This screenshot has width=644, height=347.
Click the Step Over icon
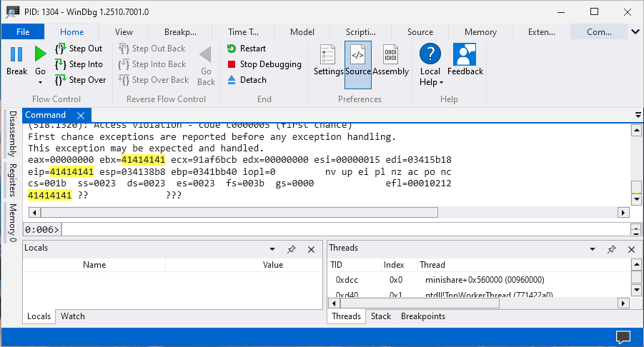[x=61, y=80]
